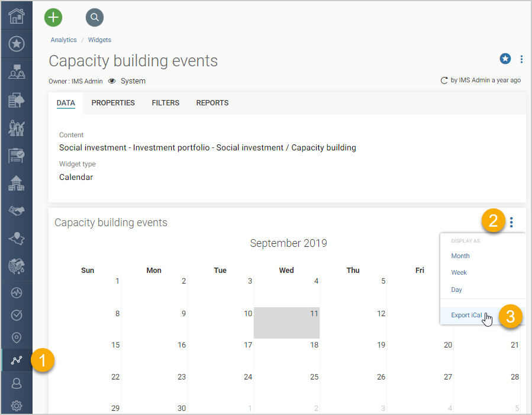Image resolution: width=532 pixels, height=415 pixels.
Task: Switch to the FILTERS tab
Action: pyautogui.click(x=166, y=103)
